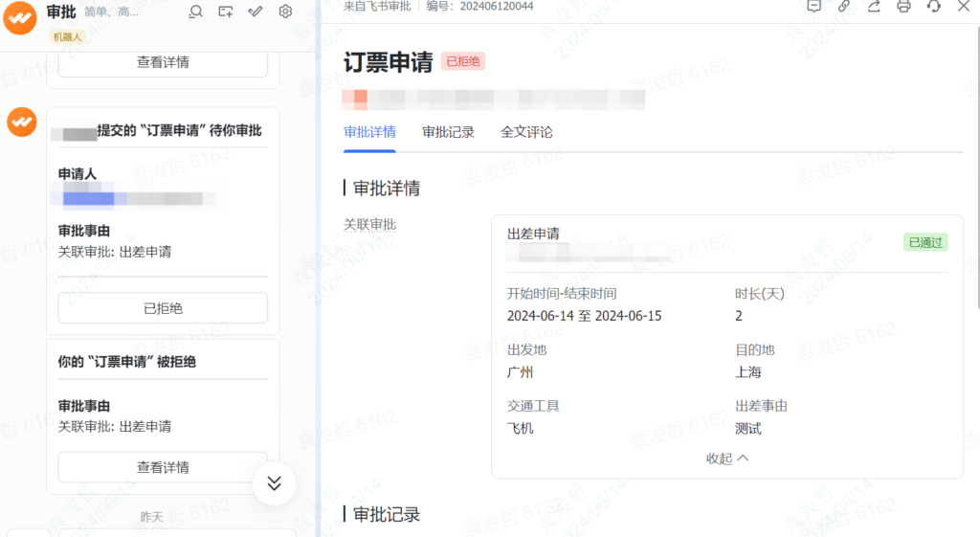Viewport: 980px width, 537px height.
Task: Click the red 已拒绝 tag by the title
Action: pos(463,61)
